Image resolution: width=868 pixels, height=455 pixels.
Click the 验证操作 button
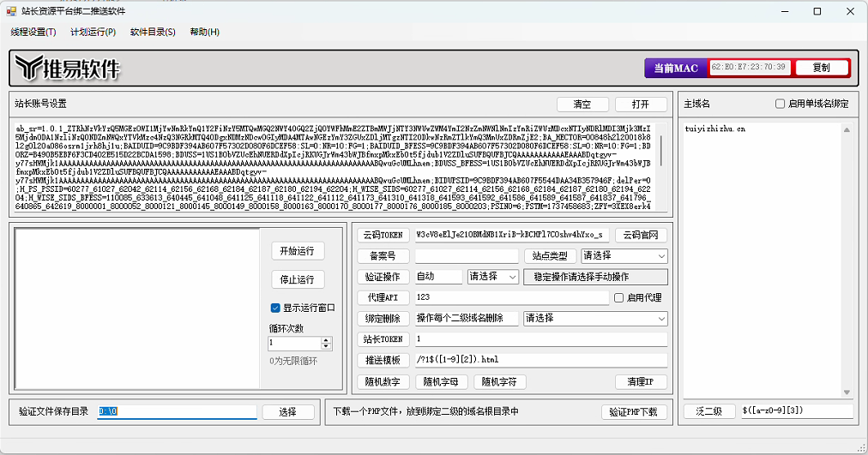point(383,277)
